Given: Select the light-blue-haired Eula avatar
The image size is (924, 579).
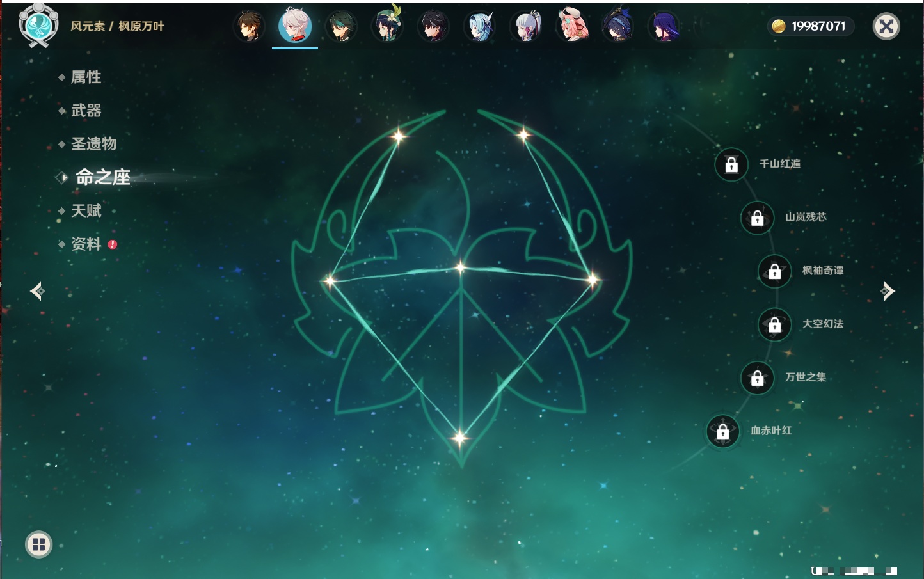Looking at the screenshot, I should (479, 27).
